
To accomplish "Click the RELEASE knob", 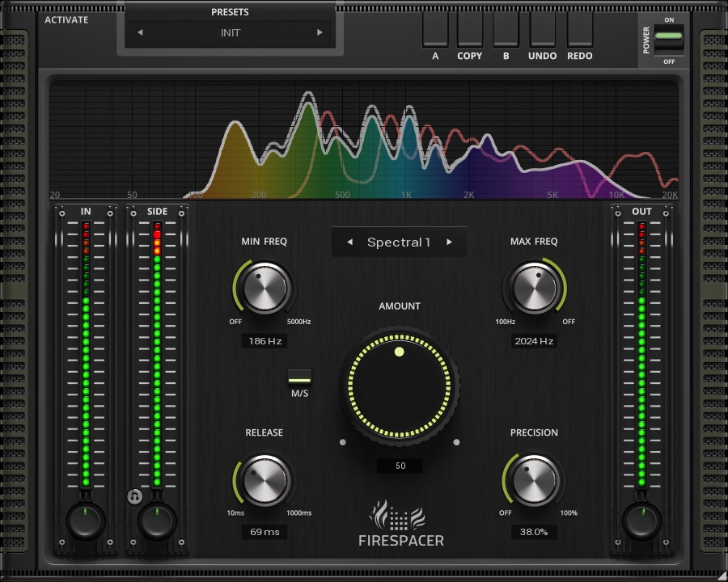I will pyautogui.click(x=264, y=480).
